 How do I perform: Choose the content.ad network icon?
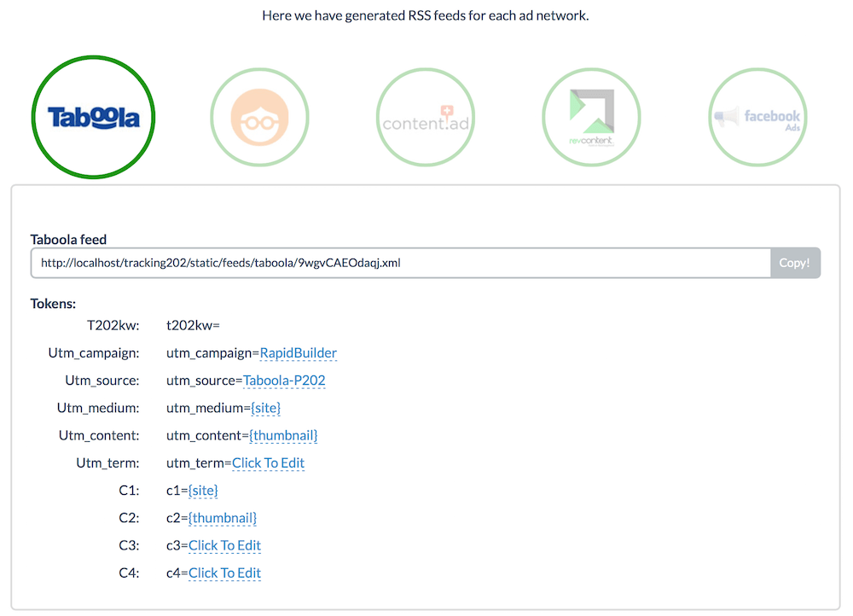[426, 117]
